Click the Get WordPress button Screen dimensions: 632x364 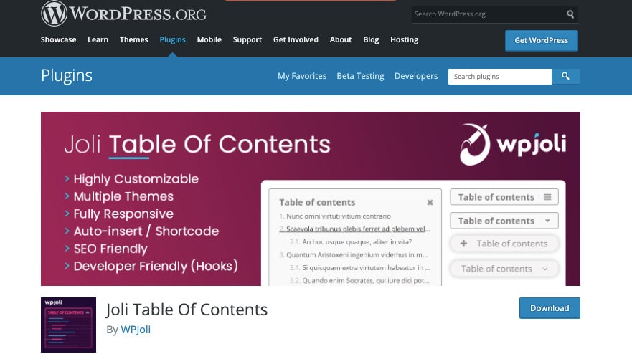point(542,40)
